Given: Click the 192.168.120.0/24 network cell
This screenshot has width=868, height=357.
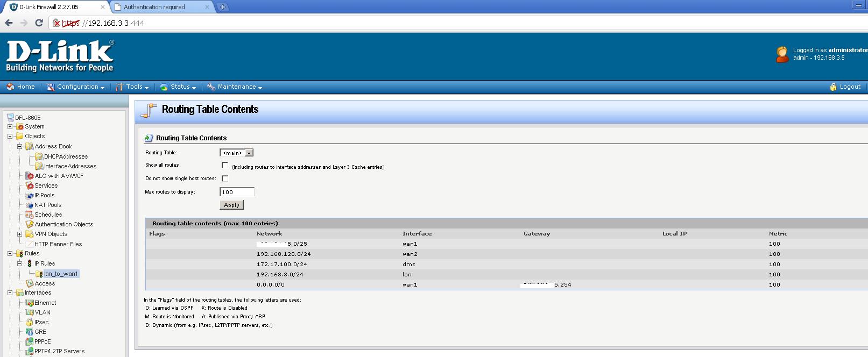Looking at the screenshot, I should point(284,254).
